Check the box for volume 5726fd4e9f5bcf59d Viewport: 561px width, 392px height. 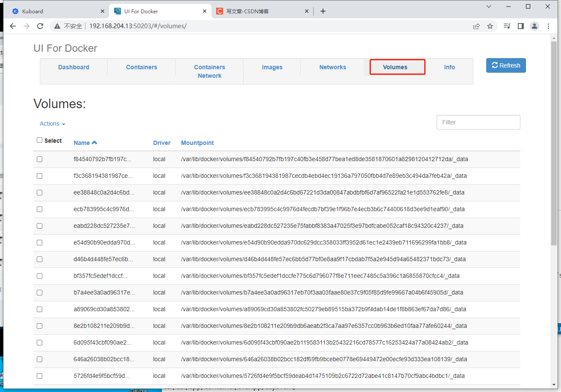(x=40, y=376)
